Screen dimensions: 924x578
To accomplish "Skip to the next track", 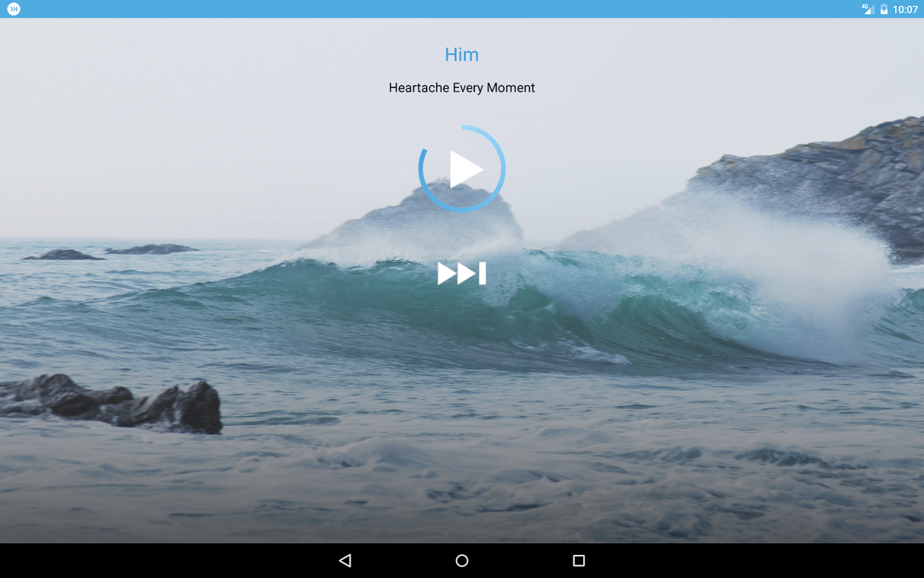I will (461, 274).
